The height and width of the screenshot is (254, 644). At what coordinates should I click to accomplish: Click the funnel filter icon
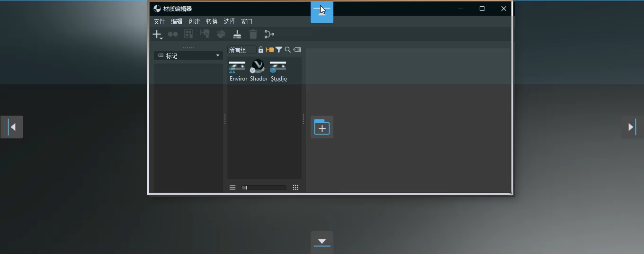point(279,50)
